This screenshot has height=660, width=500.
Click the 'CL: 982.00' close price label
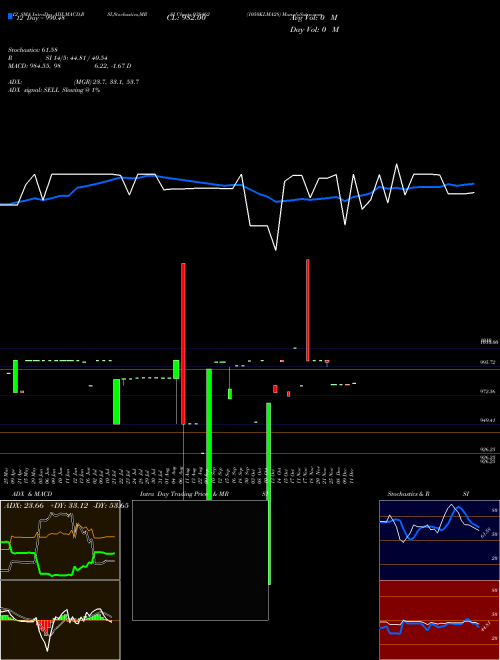pos(186,18)
